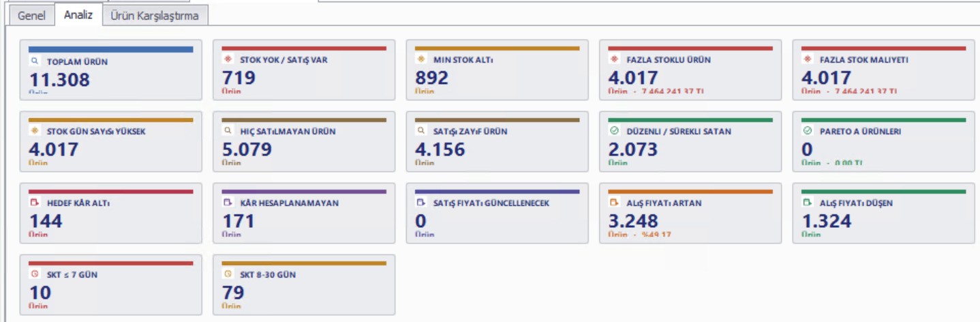Click the green tag icon on ALIŞ FIYATI DÜŞEN

(809, 203)
